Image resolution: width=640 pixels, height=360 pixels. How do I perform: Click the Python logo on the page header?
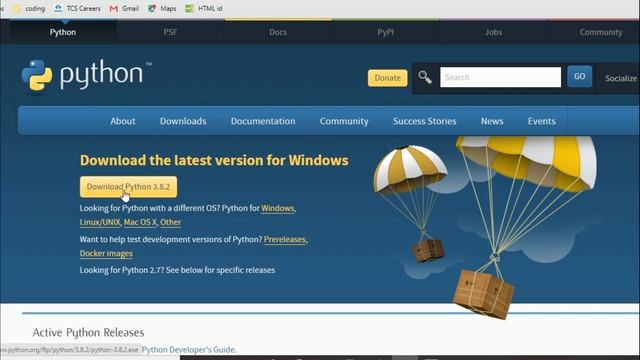[86, 75]
